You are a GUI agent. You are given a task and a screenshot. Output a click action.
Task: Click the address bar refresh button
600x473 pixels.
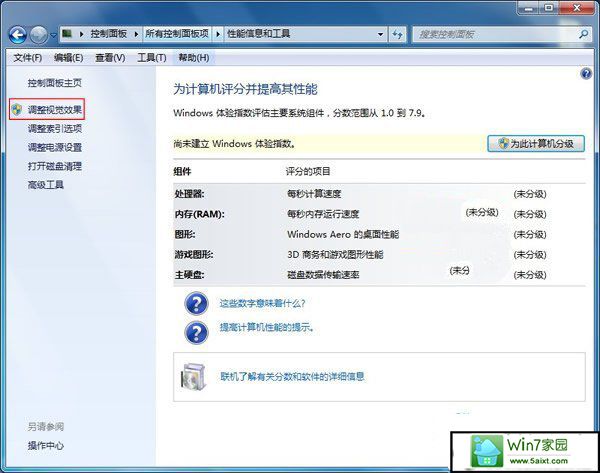click(x=398, y=34)
